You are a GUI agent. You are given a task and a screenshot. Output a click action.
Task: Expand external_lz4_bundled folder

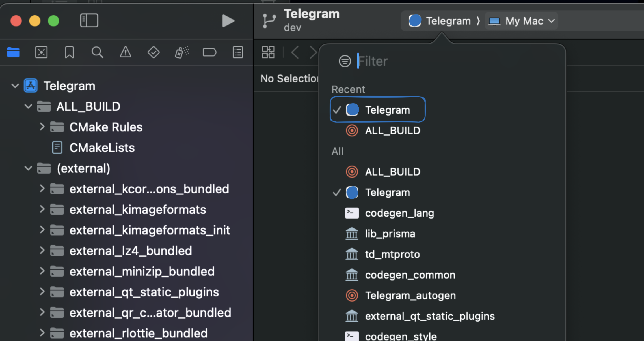[42, 251]
